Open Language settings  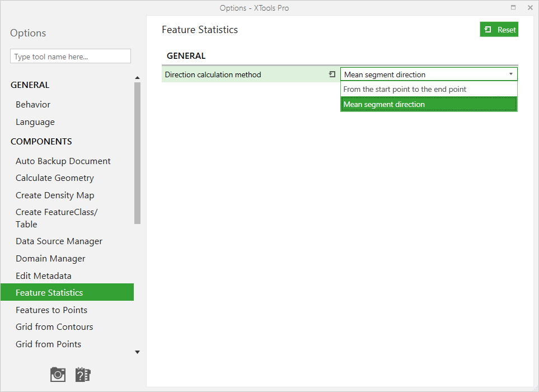click(35, 122)
